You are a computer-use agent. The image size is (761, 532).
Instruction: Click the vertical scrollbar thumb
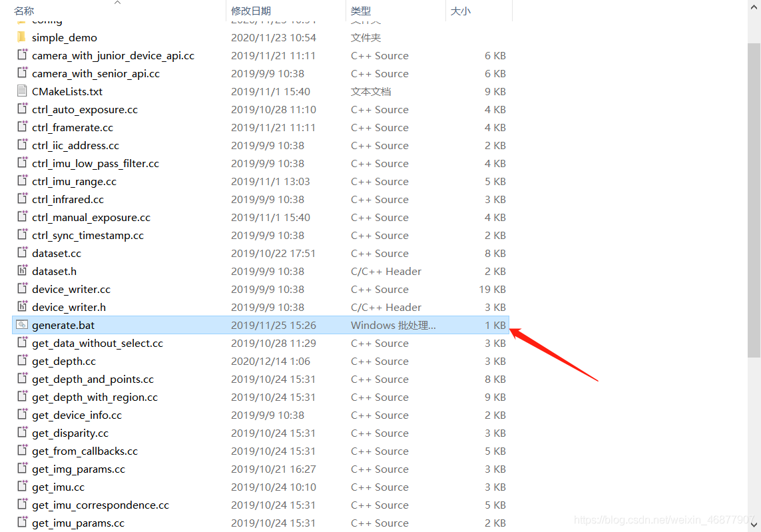tap(754, 200)
